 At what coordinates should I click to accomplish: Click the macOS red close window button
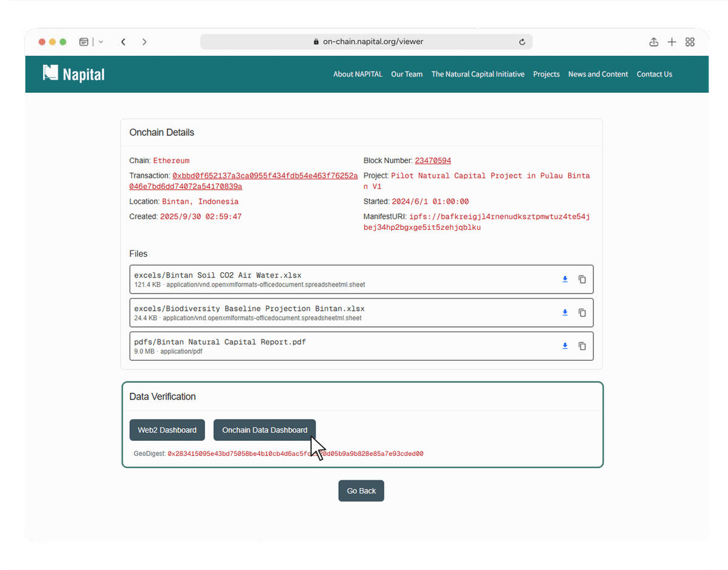pos(42,42)
